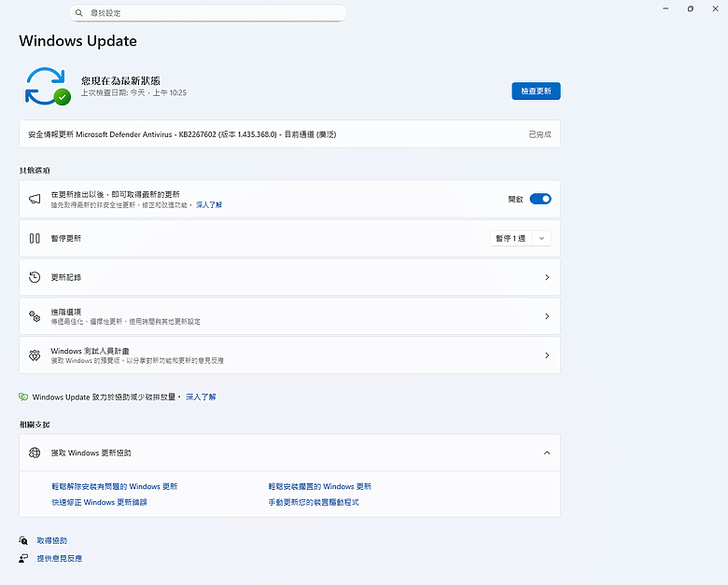
Task: Click the advanced options gears icon
Action: click(35, 316)
